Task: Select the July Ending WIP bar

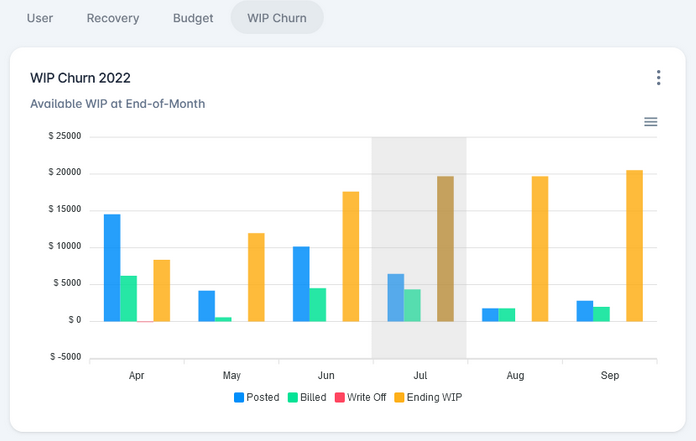Action: [445, 249]
